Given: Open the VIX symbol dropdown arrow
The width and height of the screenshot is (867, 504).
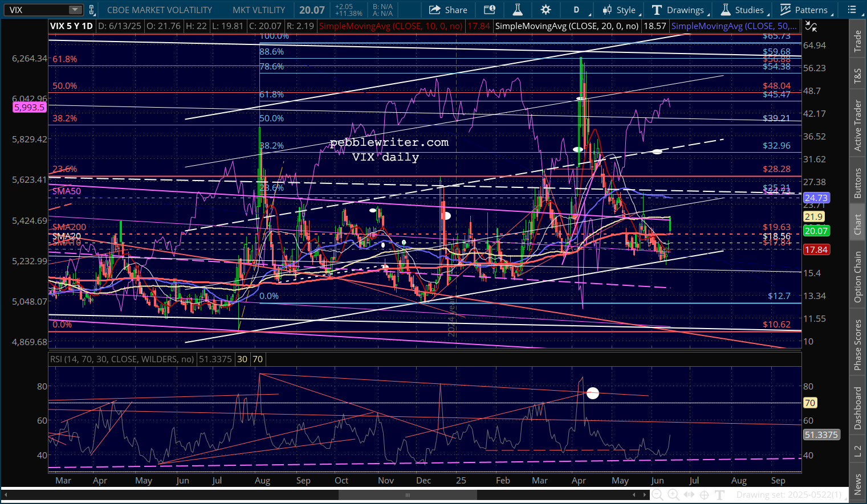Looking at the screenshot, I should tap(75, 10).
